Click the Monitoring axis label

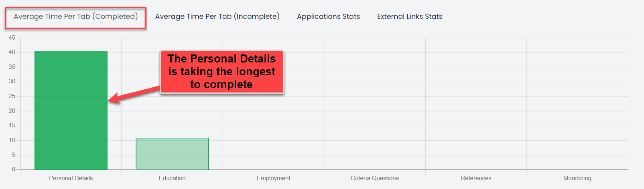(x=577, y=178)
